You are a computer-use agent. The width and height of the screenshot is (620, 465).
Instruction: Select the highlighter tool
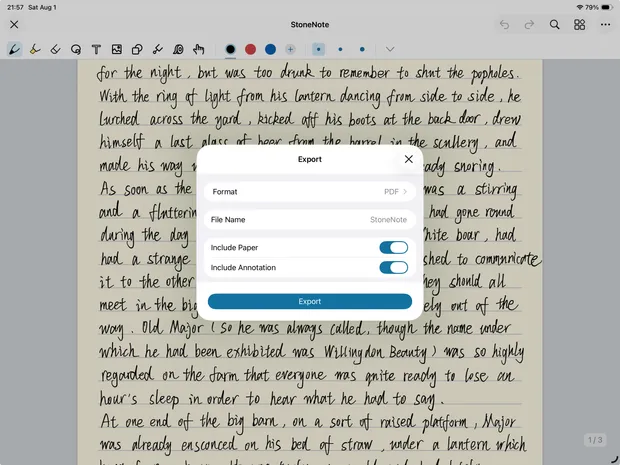pos(35,49)
